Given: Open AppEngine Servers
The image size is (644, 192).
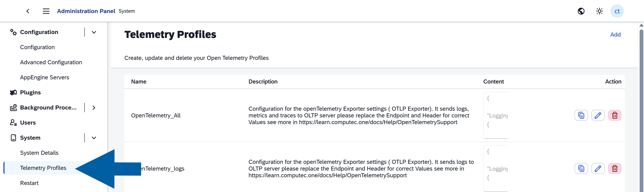Looking at the screenshot, I should [45, 77].
